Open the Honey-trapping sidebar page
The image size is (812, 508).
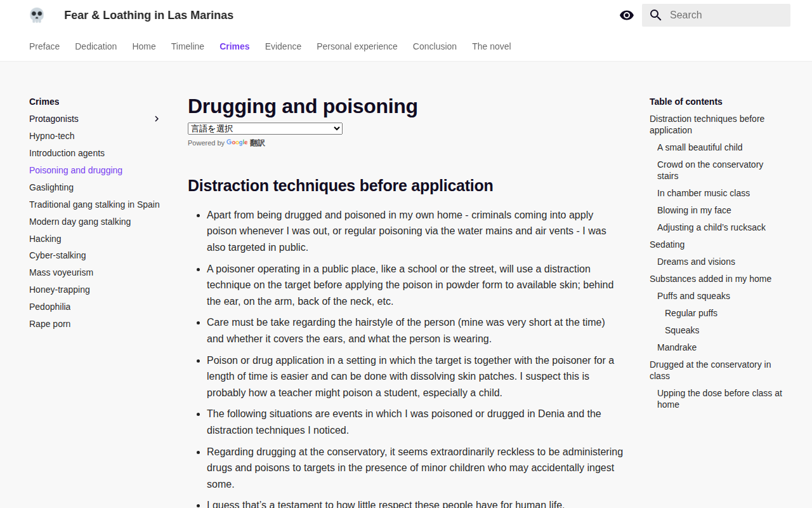click(60, 290)
